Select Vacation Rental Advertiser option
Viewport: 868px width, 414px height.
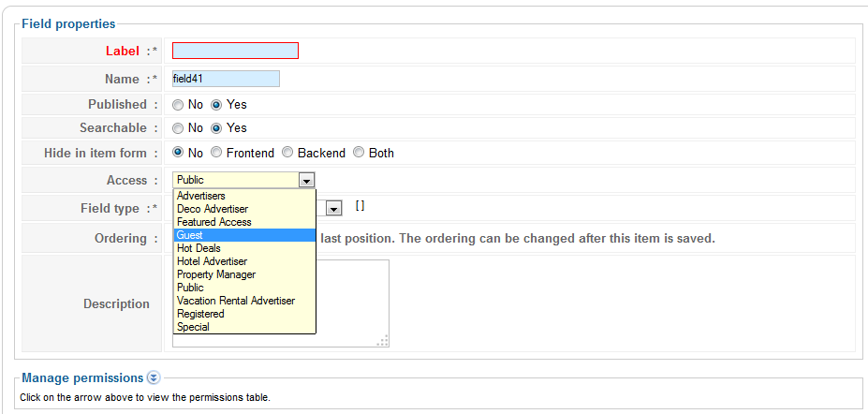tap(244, 301)
